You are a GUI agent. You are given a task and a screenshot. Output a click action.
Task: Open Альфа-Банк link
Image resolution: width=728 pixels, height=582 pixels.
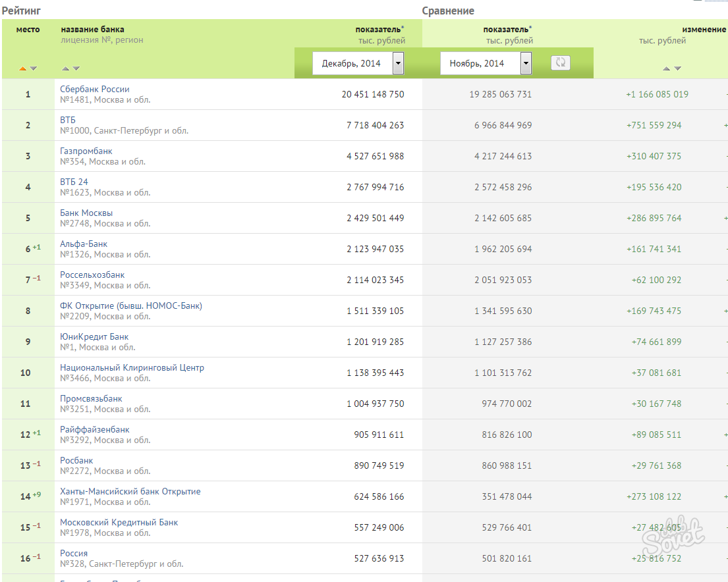pos(84,244)
